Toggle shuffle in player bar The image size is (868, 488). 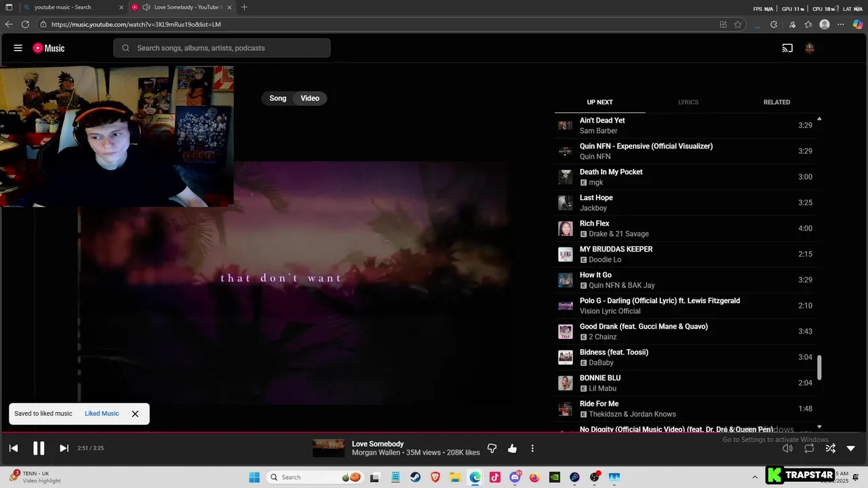point(830,448)
